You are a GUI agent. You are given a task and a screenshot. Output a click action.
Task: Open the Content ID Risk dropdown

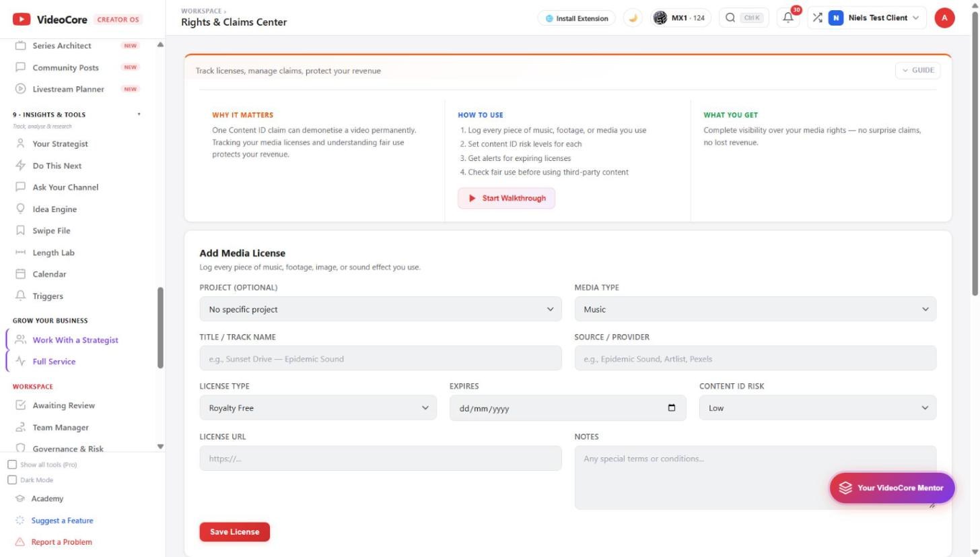click(x=818, y=407)
